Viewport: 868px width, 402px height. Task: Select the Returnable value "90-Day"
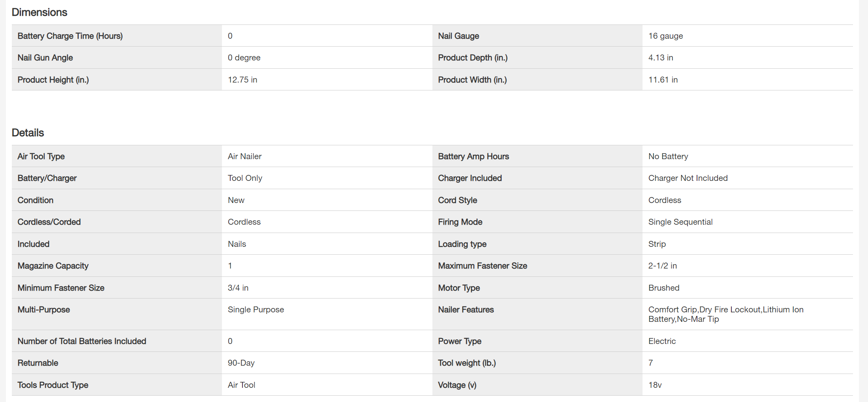coord(241,363)
